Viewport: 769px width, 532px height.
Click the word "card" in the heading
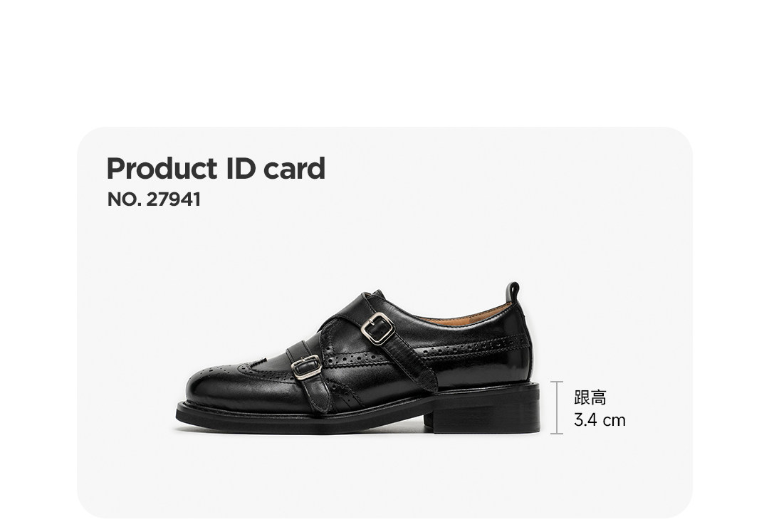coord(294,169)
